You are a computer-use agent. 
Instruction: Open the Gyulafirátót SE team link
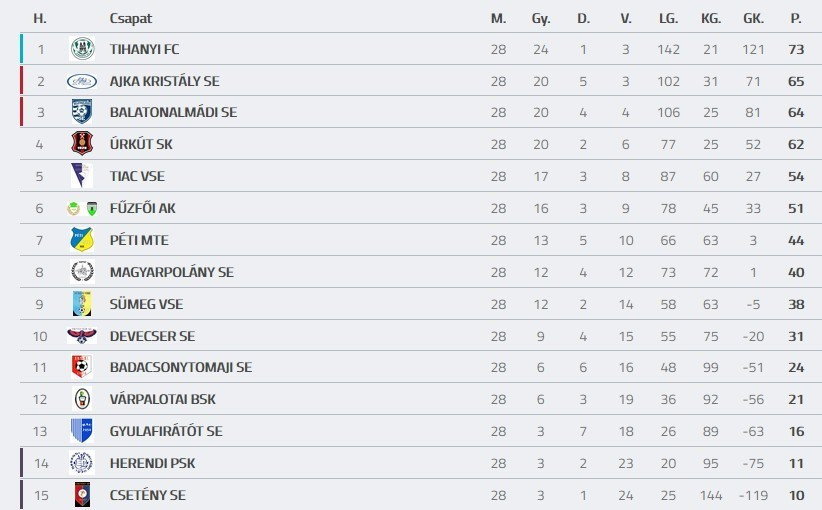[x=166, y=431]
